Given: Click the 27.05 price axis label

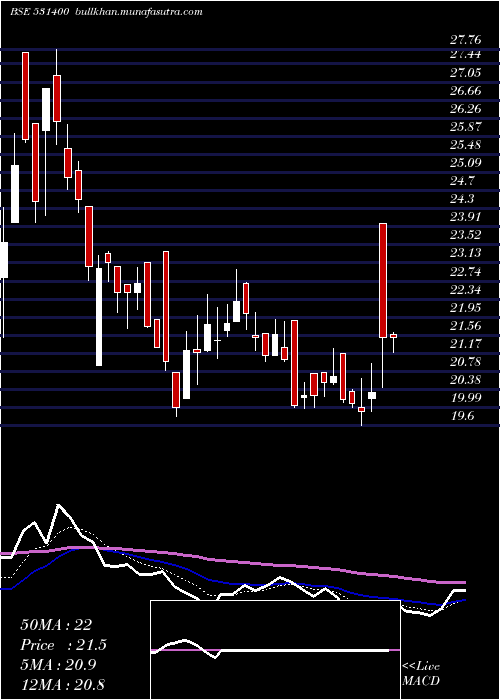Looking at the screenshot, I should coord(466,72).
